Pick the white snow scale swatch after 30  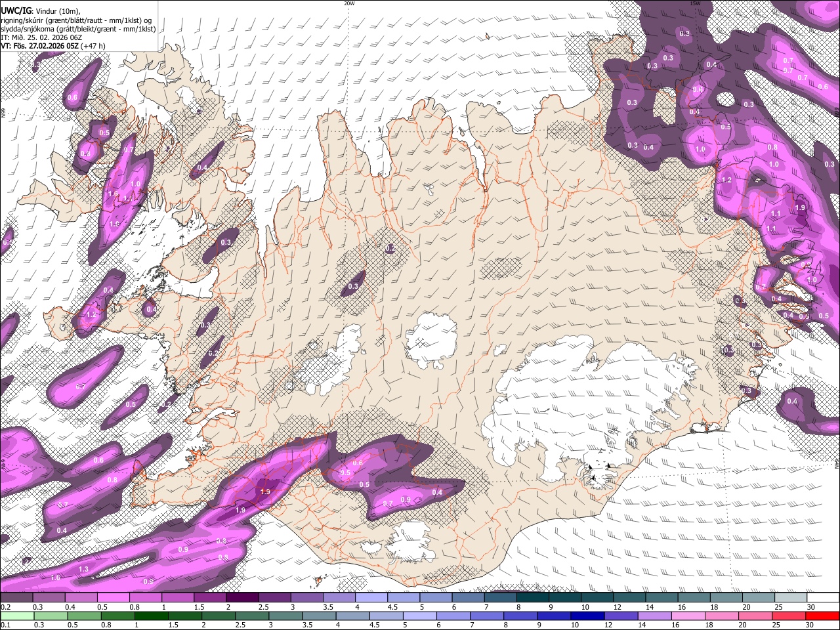(x=824, y=598)
